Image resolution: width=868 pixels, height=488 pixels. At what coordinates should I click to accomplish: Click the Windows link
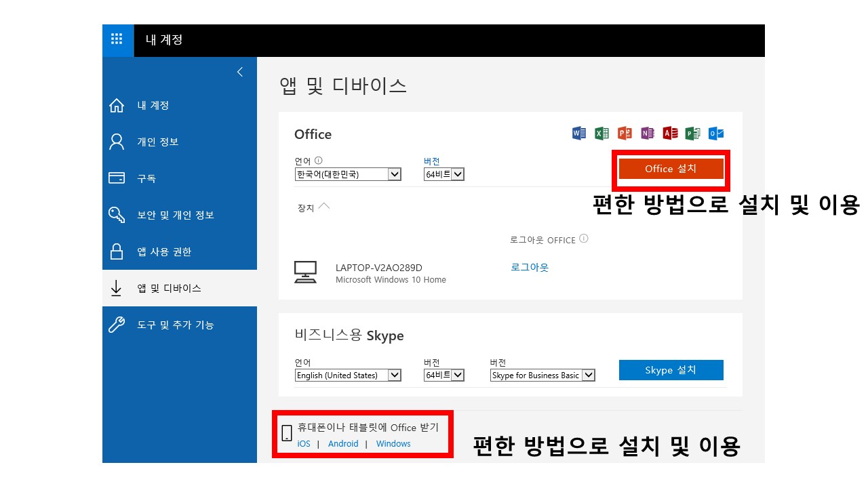(x=393, y=444)
